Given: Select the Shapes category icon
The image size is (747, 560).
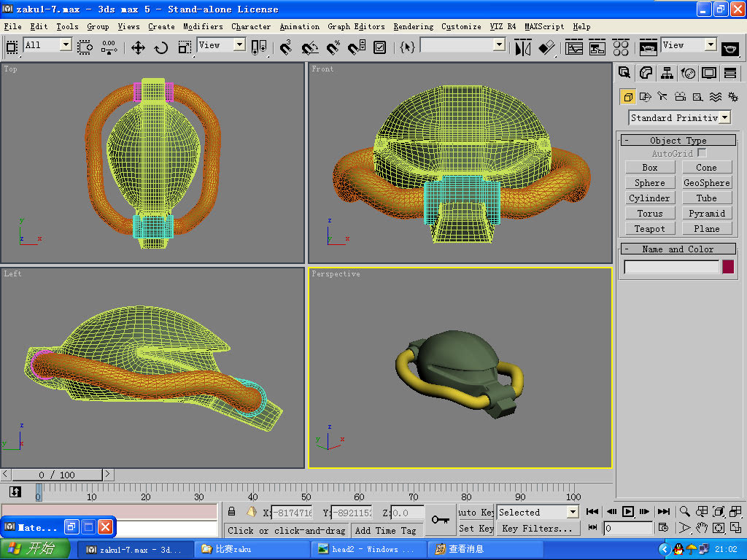Looking at the screenshot, I should click(x=645, y=97).
